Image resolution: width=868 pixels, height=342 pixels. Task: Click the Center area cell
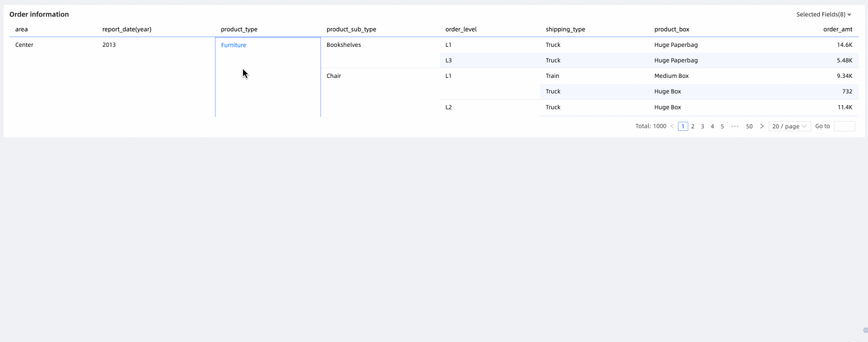24,45
